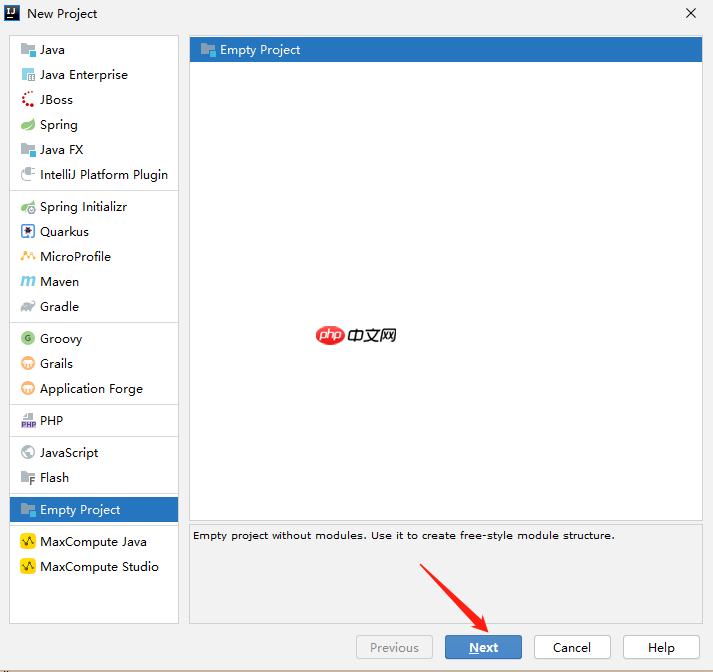Choose Java Enterprise text label
Viewport: 713px width, 672px height.
(x=84, y=75)
